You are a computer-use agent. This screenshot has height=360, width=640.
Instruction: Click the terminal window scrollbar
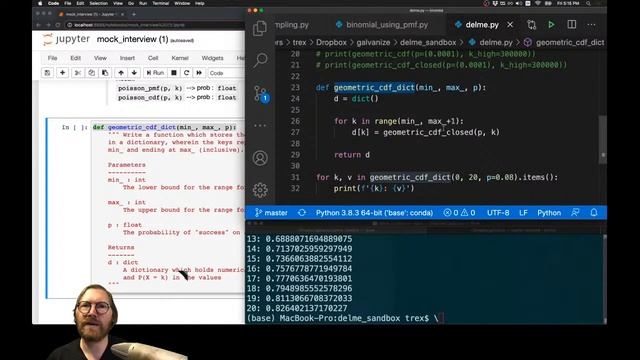[x=604, y=278]
